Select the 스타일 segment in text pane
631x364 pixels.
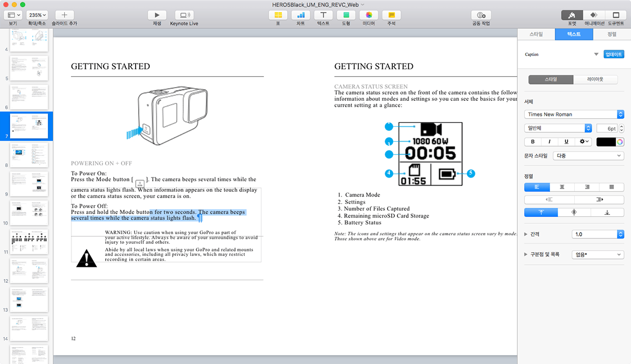(x=551, y=79)
